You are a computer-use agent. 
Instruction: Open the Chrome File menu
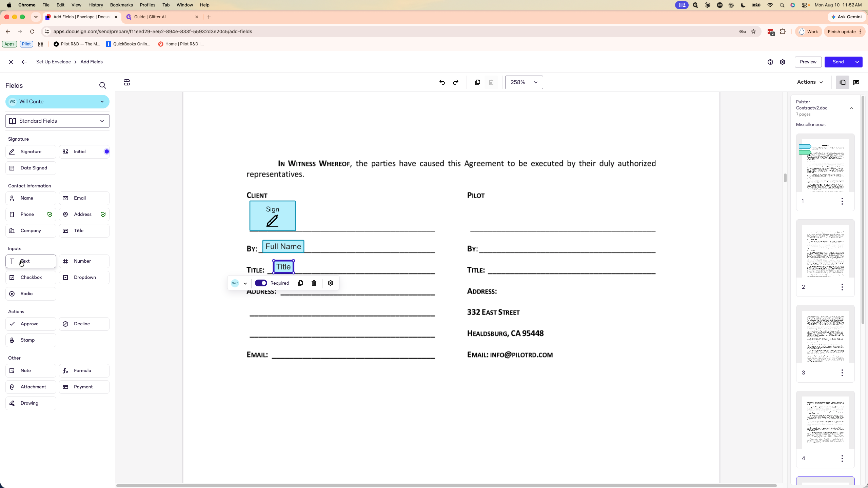[46, 5]
